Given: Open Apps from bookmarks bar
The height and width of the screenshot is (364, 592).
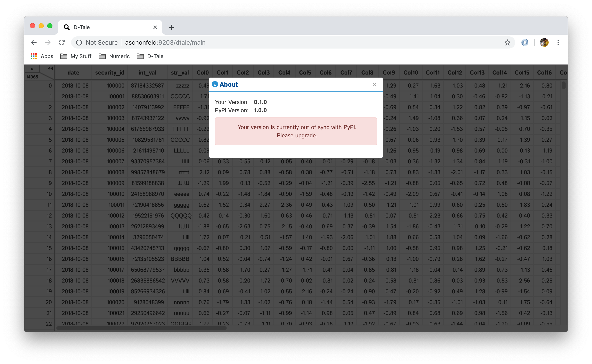Looking at the screenshot, I should [x=42, y=56].
